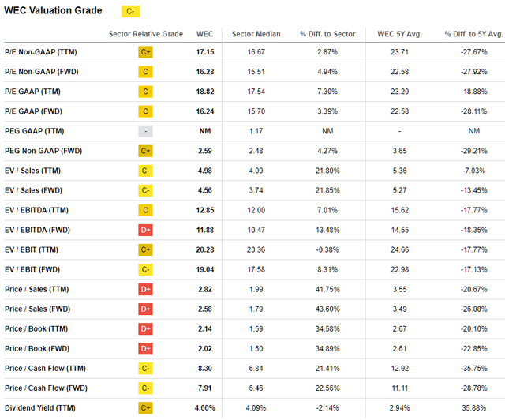Click the C+ grade badge for EV / EBIT (TTM)
The image size is (505, 420).
[145, 249]
